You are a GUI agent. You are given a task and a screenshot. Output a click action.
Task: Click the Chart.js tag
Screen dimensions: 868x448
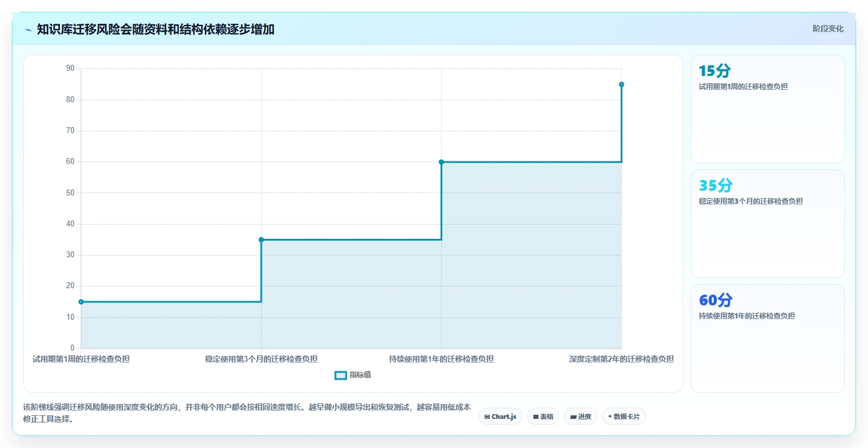tap(500, 417)
